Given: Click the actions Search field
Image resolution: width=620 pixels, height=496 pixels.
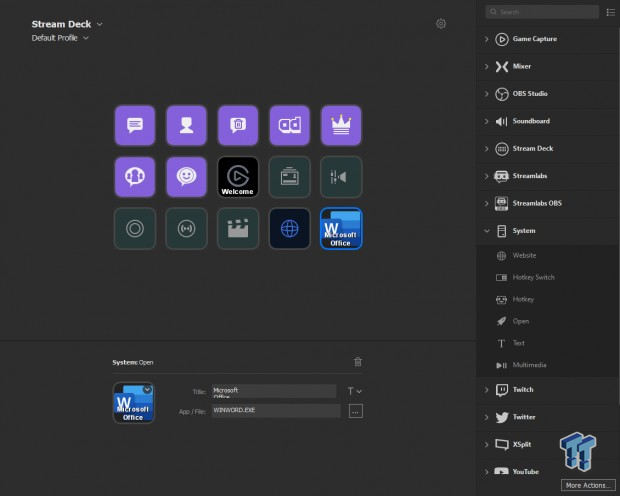Looking at the screenshot, I should tap(542, 12).
